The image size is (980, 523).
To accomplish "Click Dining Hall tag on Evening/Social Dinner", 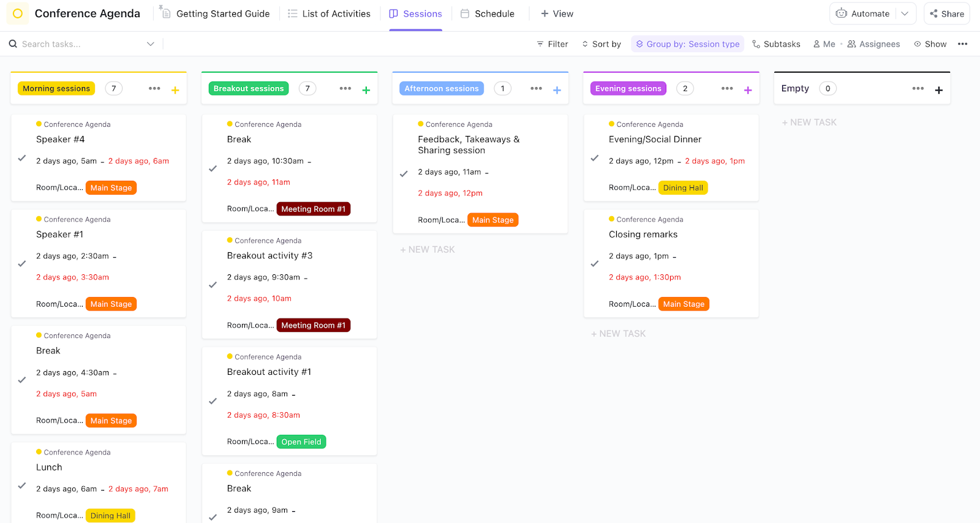I will coord(683,188).
